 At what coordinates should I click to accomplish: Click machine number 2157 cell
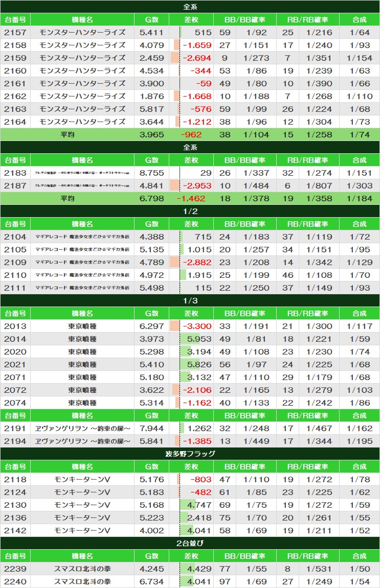[x=15, y=33]
